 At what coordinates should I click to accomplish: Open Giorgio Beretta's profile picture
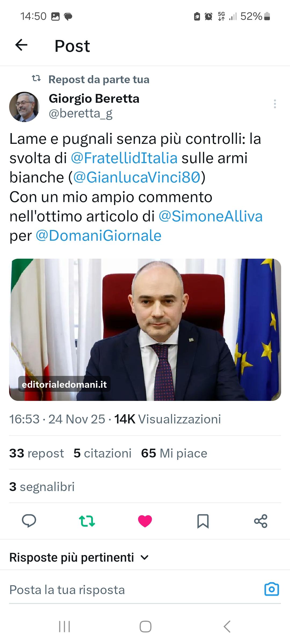tap(24, 107)
